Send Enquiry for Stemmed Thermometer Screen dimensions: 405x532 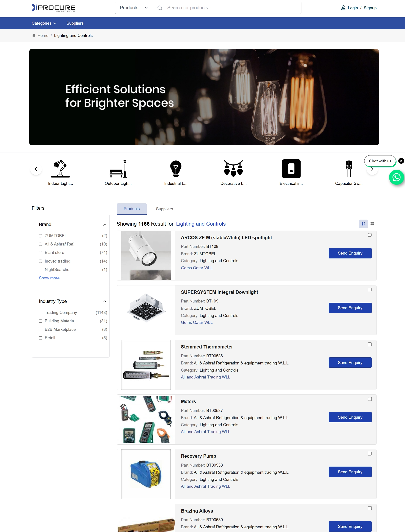click(x=350, y=363)
